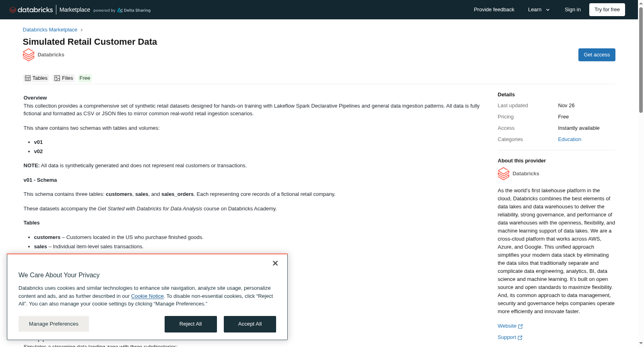Click the Website external link icon
This screenshot has height=347, width=644.
520,326
